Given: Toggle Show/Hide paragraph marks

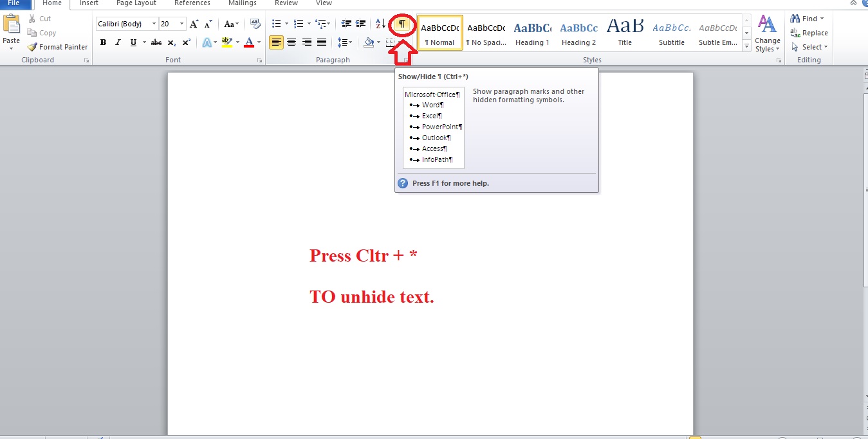Looking at the screenshot, I should (x=402, y=23).
